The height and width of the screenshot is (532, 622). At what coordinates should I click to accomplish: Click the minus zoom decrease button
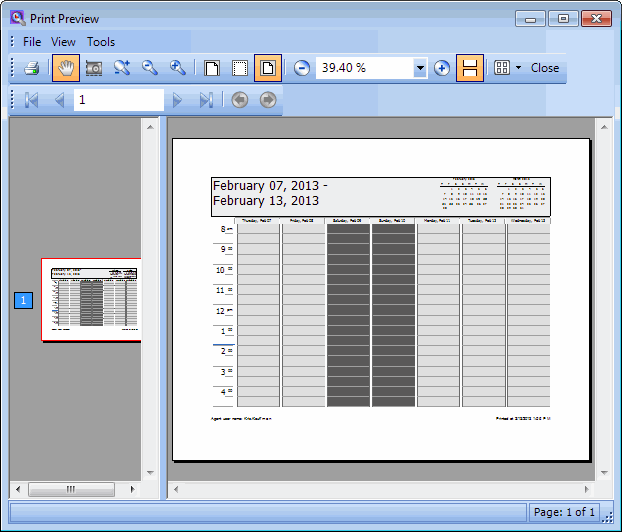pyautogui.click(x=302, y=68)
